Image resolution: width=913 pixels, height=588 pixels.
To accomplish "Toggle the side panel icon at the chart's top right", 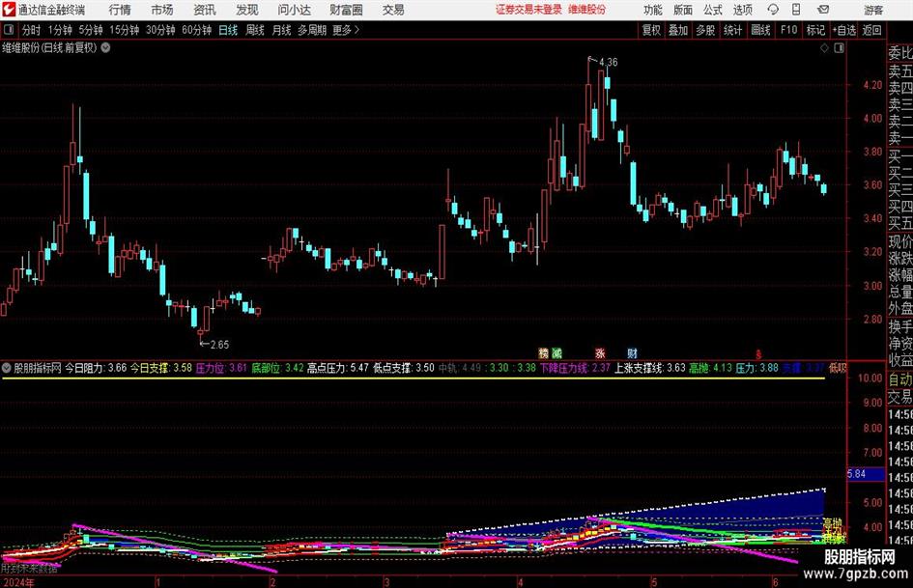I will 839,48.
